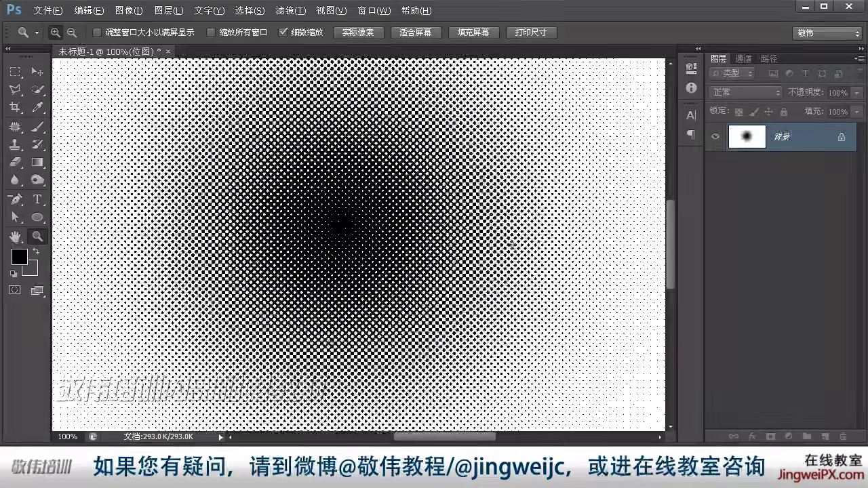868x488 pixels.
Task: Toggle lock transparent pixels
Action: tap(738, 112)
